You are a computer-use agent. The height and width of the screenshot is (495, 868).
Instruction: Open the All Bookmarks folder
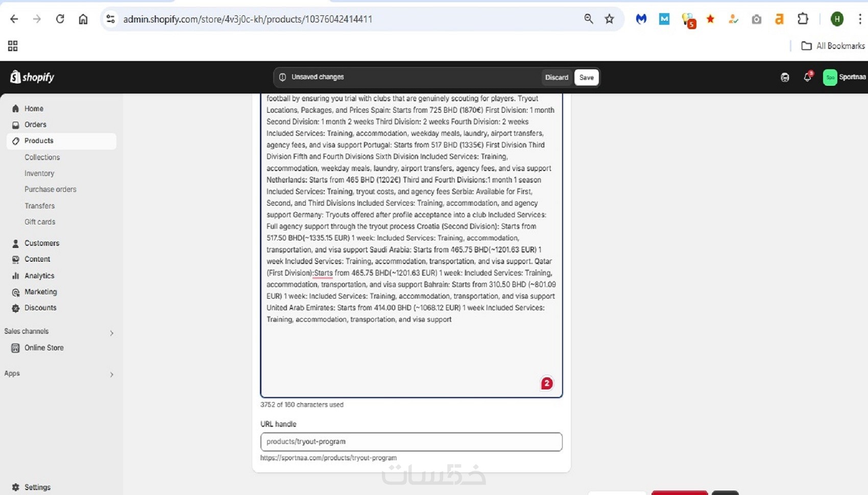(833, 46)
